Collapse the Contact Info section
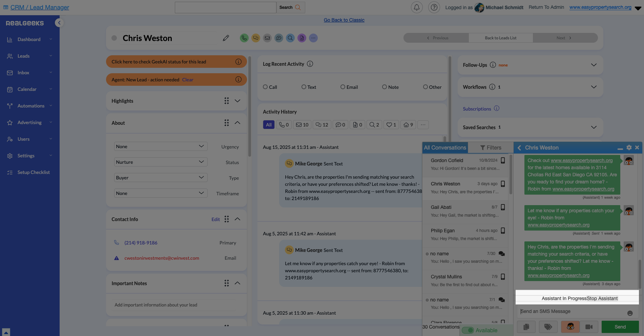This screenshot has width=644, height=336. point(237,219)
